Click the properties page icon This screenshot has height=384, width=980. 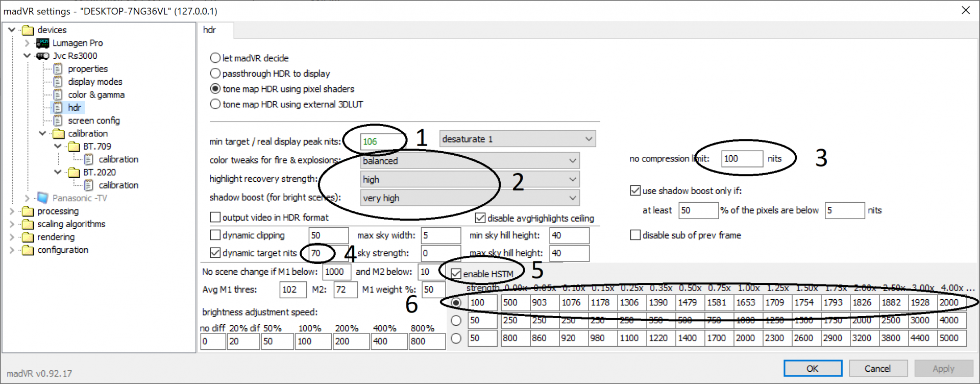click(58, 69)
